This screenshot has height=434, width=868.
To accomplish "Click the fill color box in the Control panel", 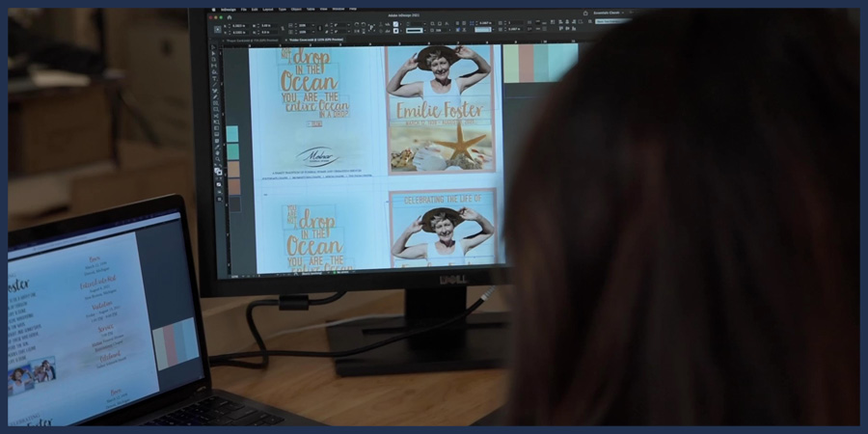I will coord(395,24).
